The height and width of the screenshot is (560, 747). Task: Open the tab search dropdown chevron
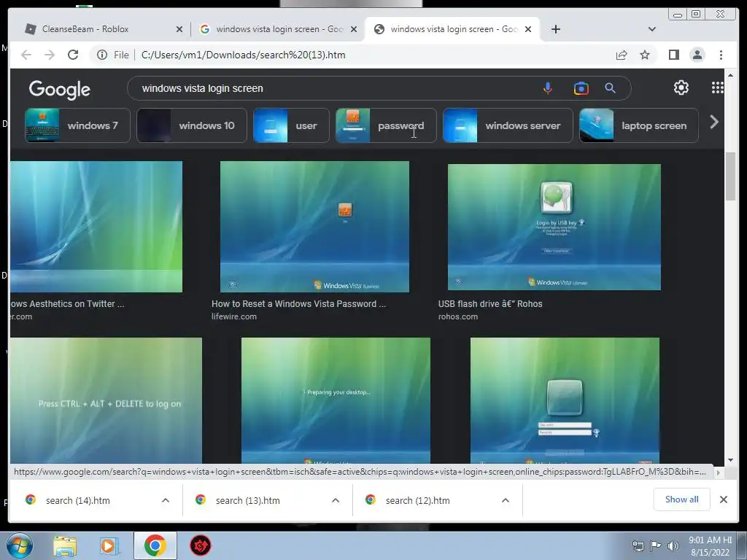(x=652, y=29)
